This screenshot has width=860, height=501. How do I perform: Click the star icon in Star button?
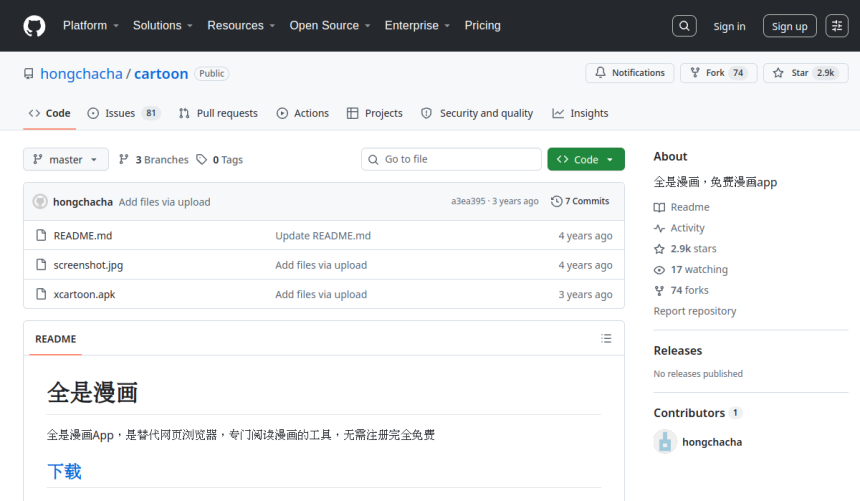coord(778,72)
